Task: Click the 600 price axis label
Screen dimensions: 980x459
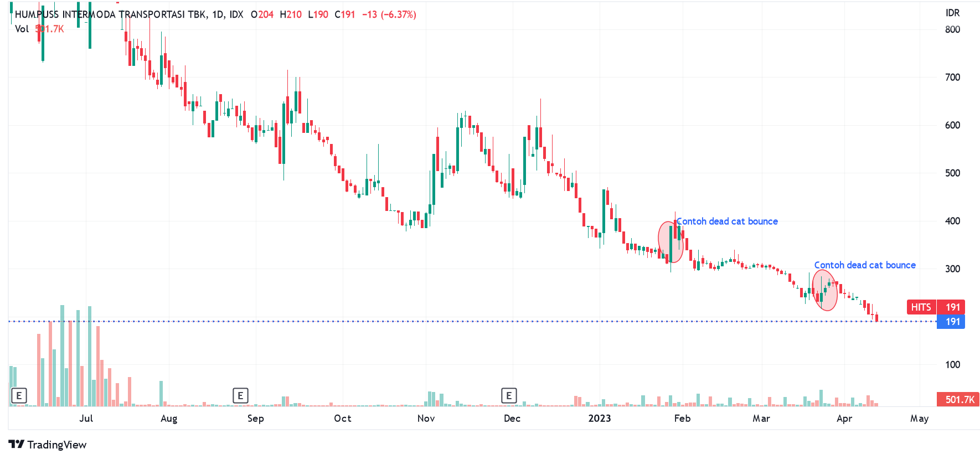Action: [952, 125]
